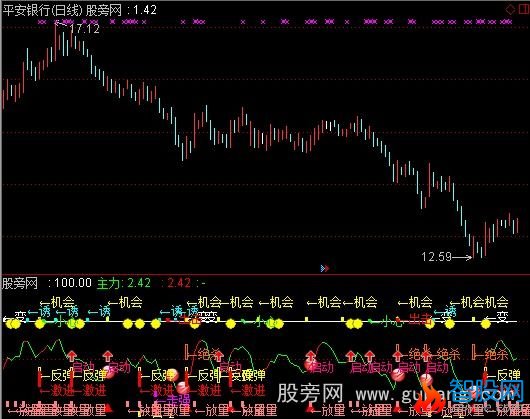The width and height of the screenshot is (530, 419).
Task: Click the 17.12 high price label
Action: [85, 29]
